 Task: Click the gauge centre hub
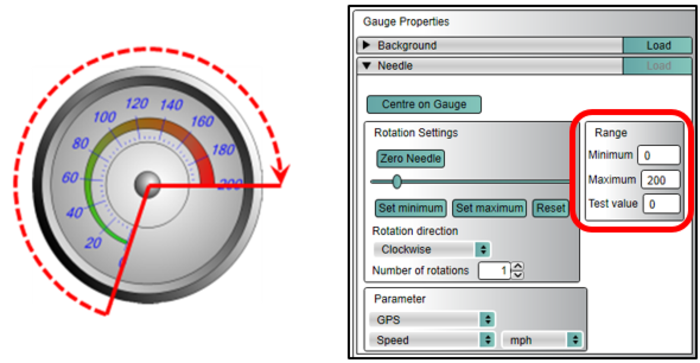147,184
